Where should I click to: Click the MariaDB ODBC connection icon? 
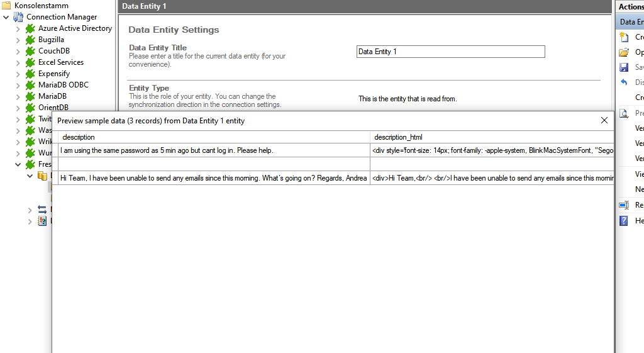coord(30,85)
